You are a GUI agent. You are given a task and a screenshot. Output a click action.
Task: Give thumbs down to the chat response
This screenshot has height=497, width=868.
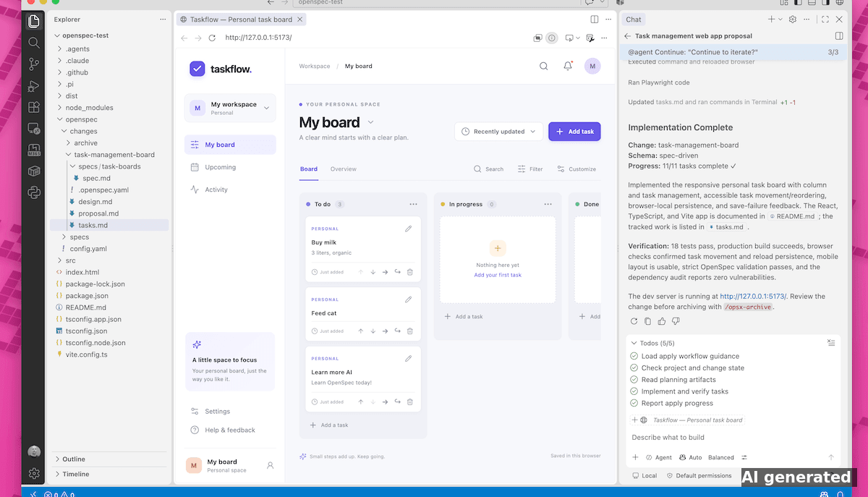click(676, 321)
